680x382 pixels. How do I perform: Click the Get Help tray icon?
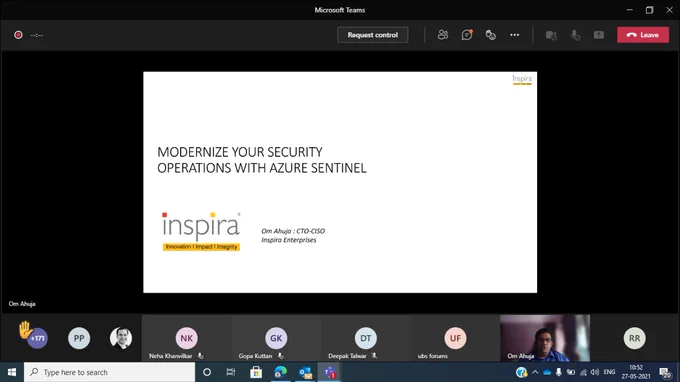click(x=521, y=372)
